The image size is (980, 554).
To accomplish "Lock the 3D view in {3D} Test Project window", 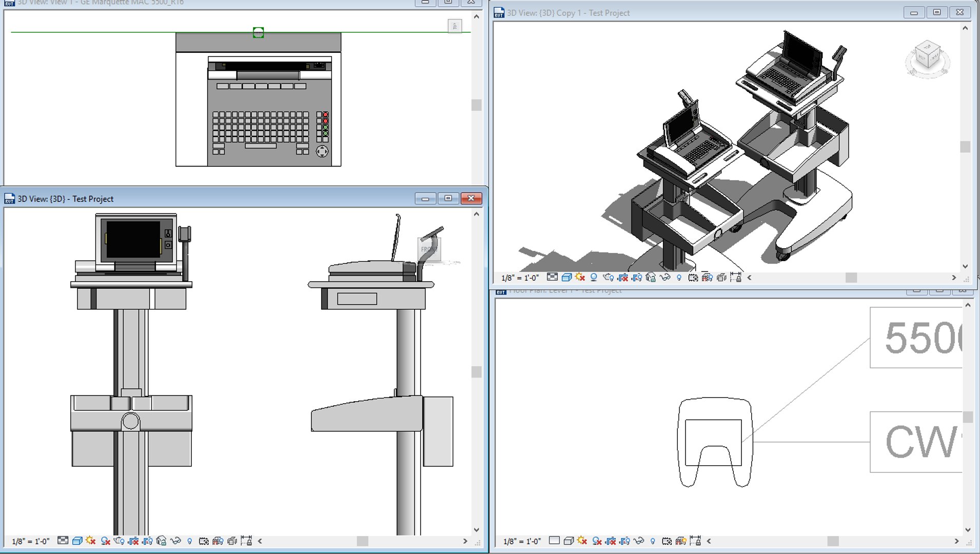I will [x=161, y=541].
